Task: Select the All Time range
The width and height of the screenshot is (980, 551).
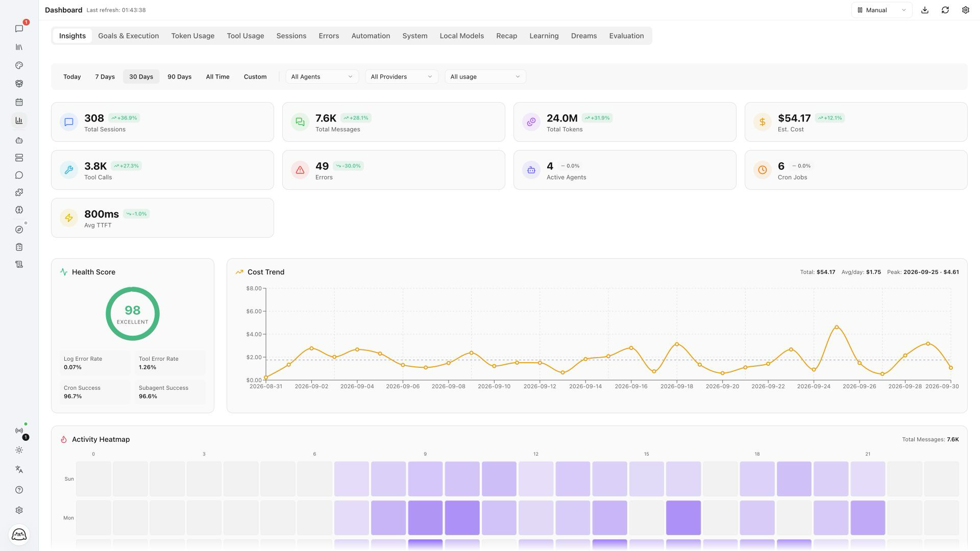Action: tap(218, 77)
